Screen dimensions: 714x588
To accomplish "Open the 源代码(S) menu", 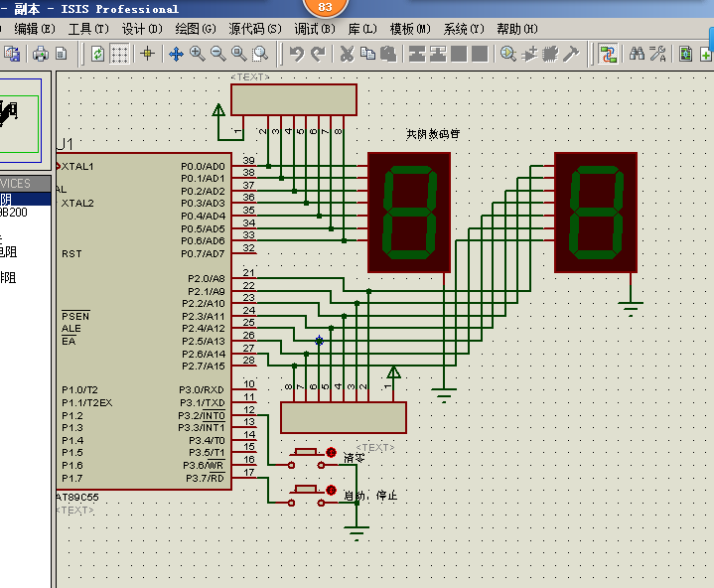I will point(255,29).
